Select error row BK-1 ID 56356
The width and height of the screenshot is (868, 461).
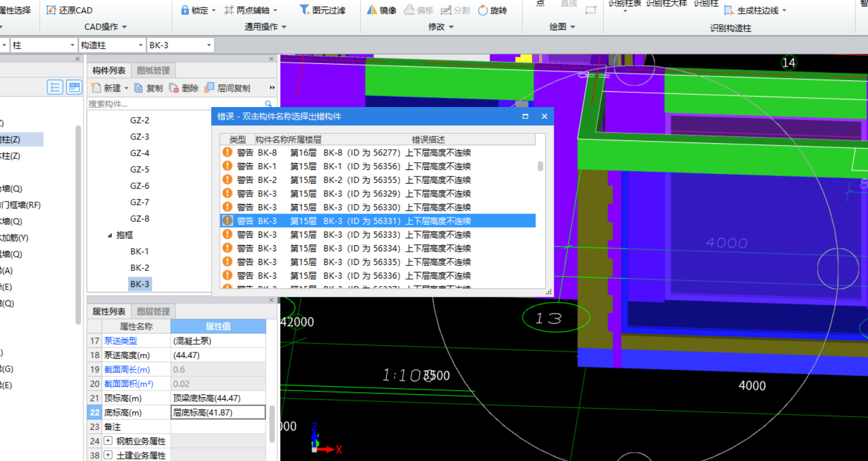pos(378,166)
